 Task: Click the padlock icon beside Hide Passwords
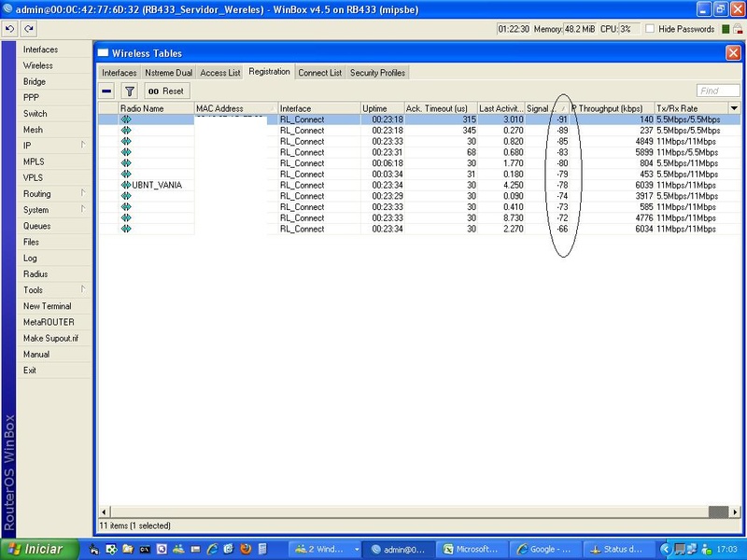pyautogui.click(x=738, y=29)
